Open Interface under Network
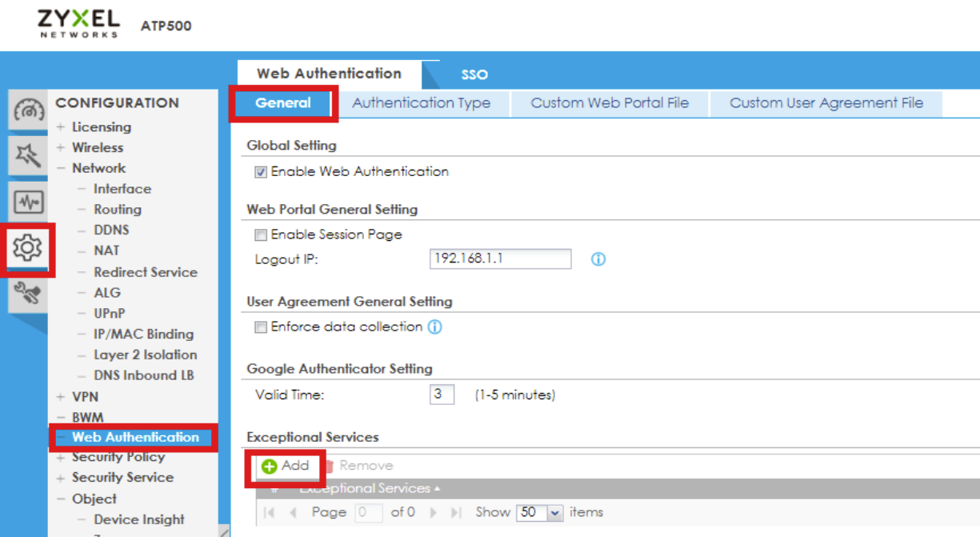 pyautogui.click(x=122, y=189)
